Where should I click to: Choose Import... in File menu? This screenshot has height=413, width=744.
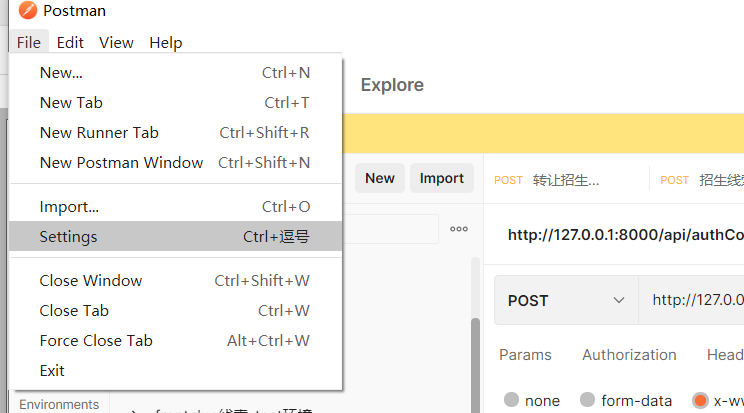(x=175, y=206)
